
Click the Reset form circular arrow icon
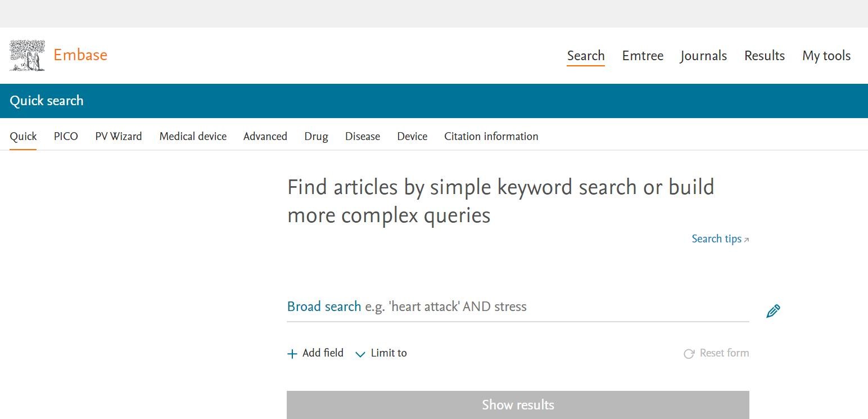pyautogui.click(x=689, y=354)
